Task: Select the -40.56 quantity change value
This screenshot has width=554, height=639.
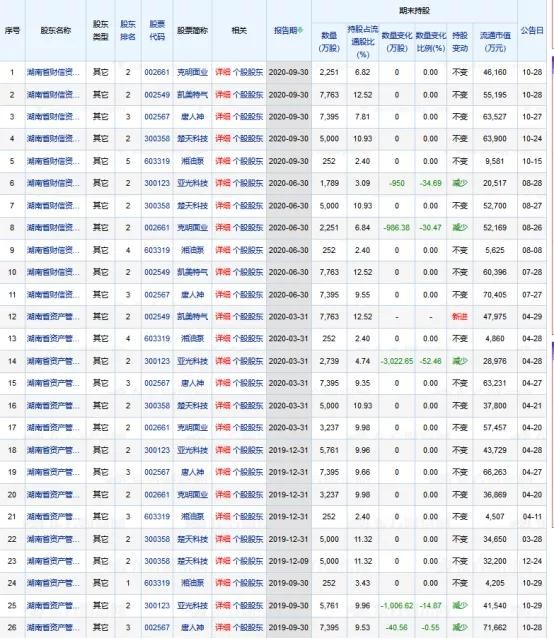Action: coord(397,628)
